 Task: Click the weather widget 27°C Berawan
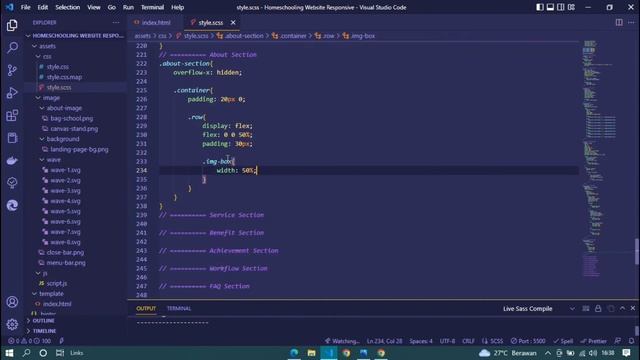(507, 353)
